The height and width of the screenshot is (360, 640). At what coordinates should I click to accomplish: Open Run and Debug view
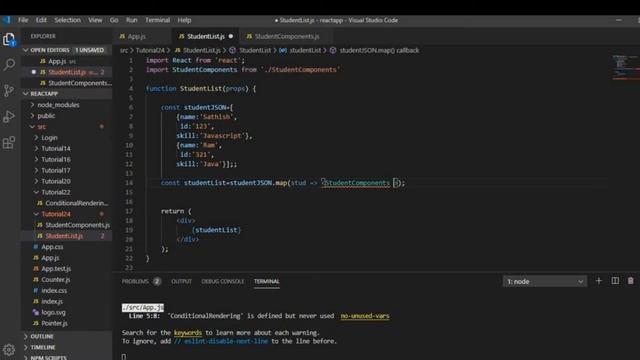click(x=9, y=116)
